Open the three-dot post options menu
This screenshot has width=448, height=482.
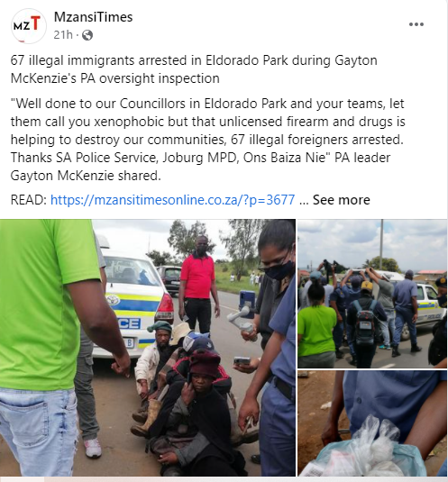[416, 24]
